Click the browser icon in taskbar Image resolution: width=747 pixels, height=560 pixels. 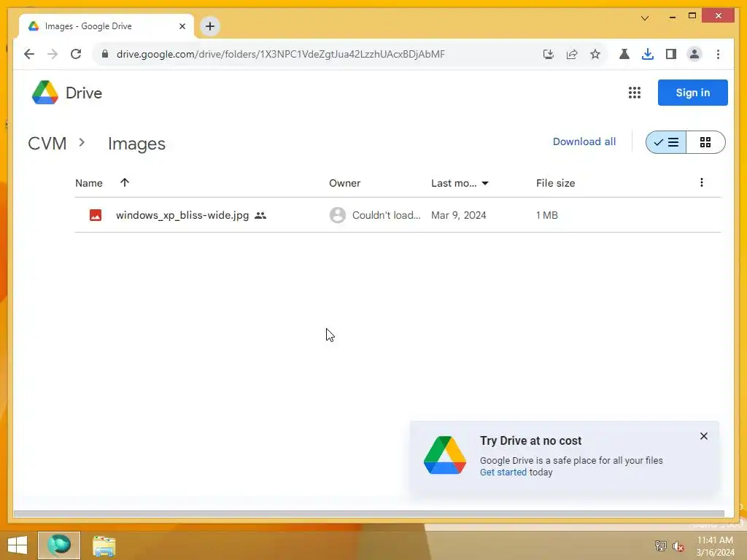pos(59,545)
